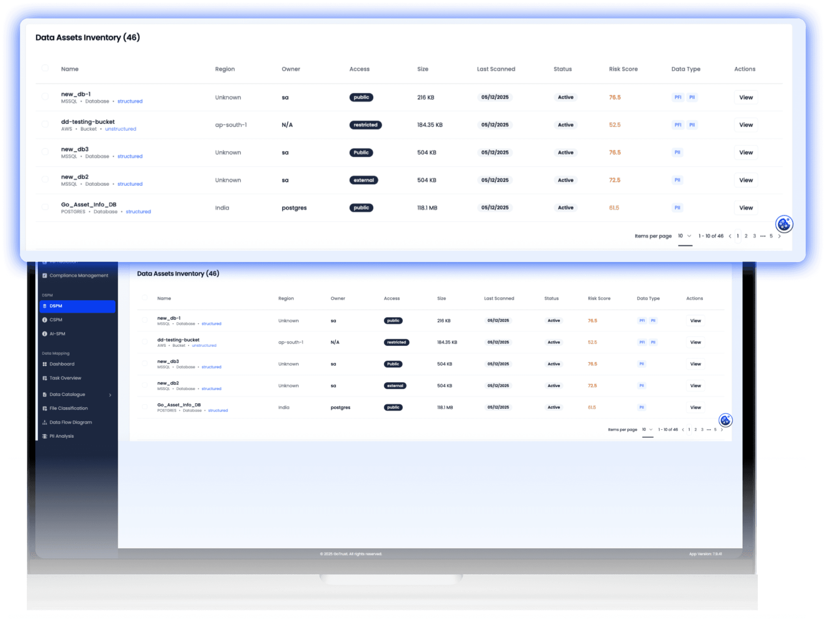Click the CSPM info icon in sidebar
Screen dimensions: 826x644
tap(45, 320)
